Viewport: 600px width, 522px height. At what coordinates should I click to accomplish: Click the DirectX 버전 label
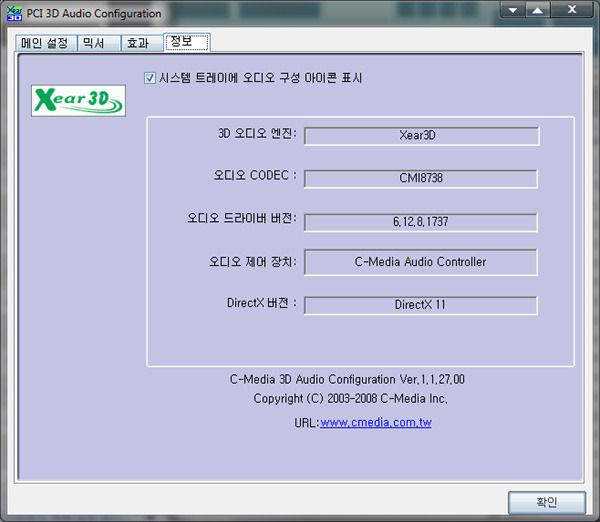click(x=262, y=303)
